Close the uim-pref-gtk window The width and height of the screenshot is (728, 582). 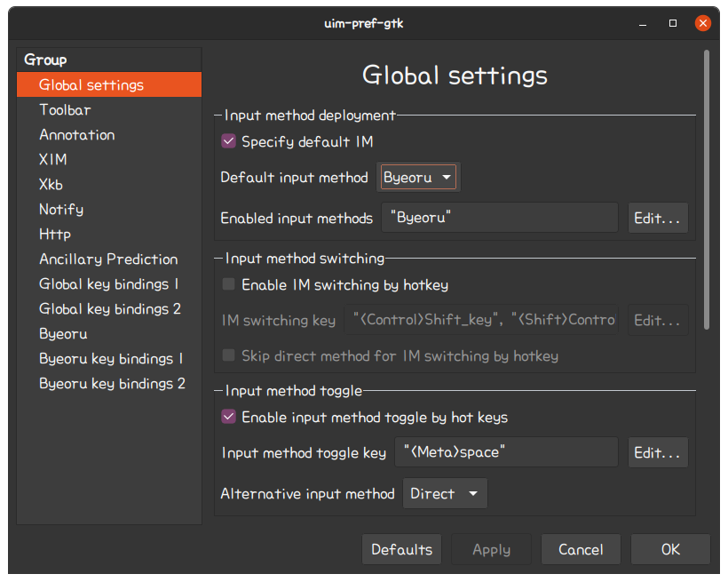[x=703, y=23]
